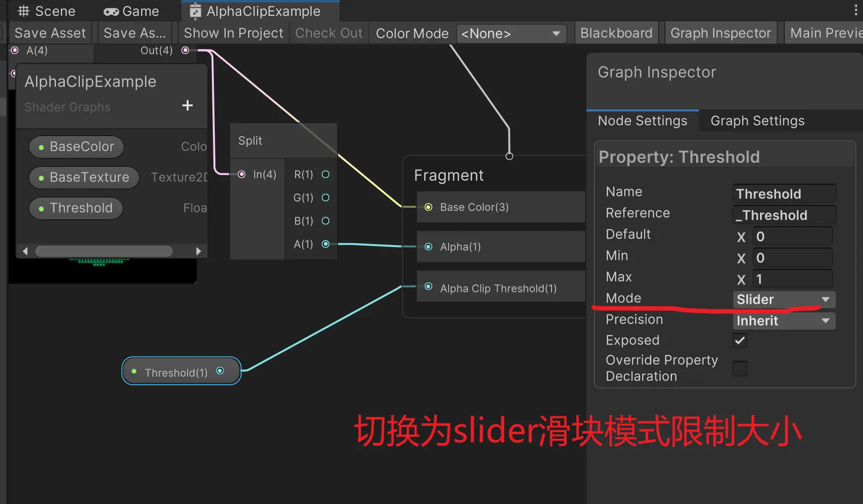The width and height of the screenshot is (863, 504).
Task: Click Show In Project button
Action: point(234,33)
